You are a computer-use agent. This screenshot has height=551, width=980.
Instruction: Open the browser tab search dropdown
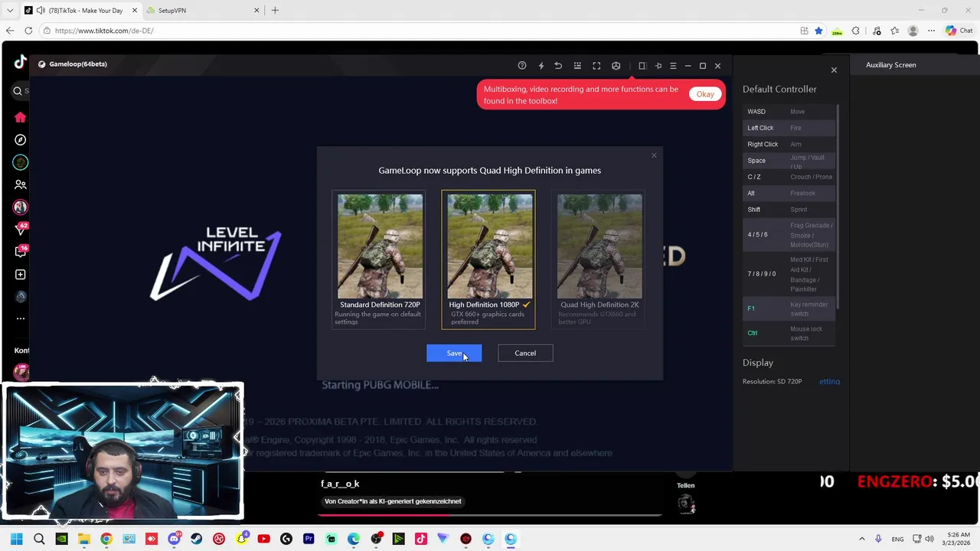pyautogui.click(x=9, y=10)
